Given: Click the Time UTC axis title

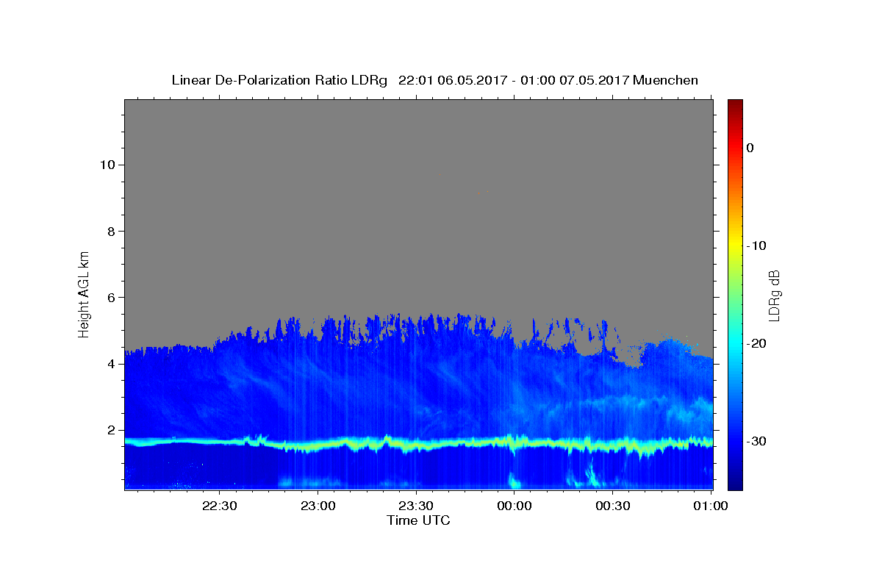Looking at the screenshot, I should [x=418, y=520].
